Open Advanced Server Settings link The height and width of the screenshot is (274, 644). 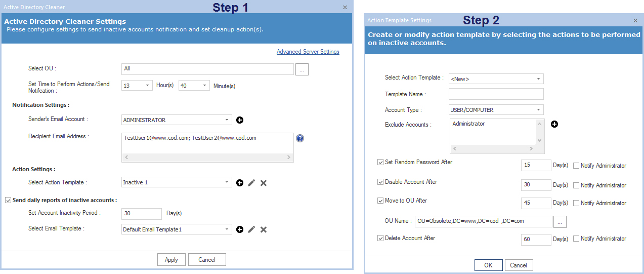pyautogui.click(x=308, y=52)
